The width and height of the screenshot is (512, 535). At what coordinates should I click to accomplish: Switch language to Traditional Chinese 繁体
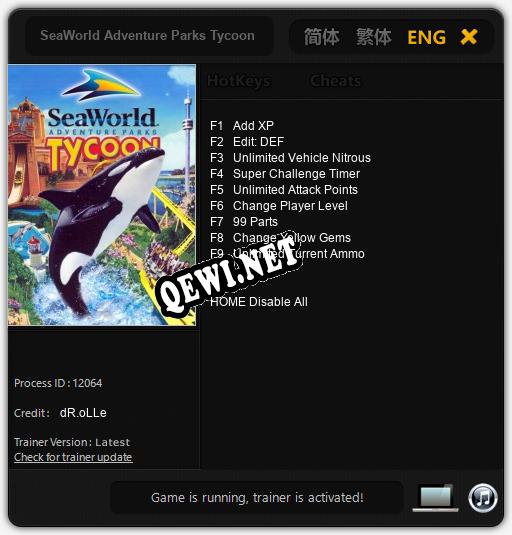(x=374, y=37)
